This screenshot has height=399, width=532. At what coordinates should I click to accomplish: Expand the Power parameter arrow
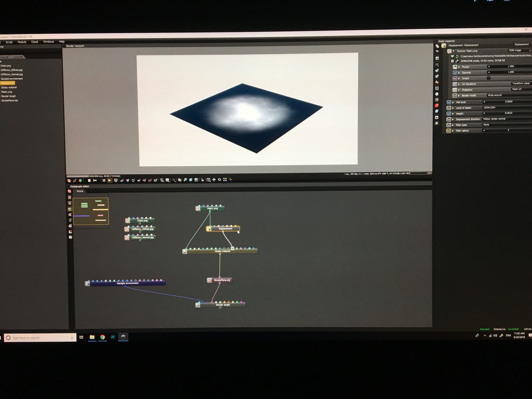[x=459, y=67]
